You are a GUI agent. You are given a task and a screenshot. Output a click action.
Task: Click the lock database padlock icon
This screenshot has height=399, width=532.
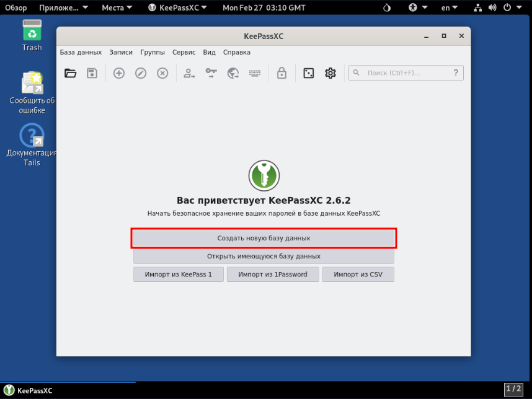282,73
